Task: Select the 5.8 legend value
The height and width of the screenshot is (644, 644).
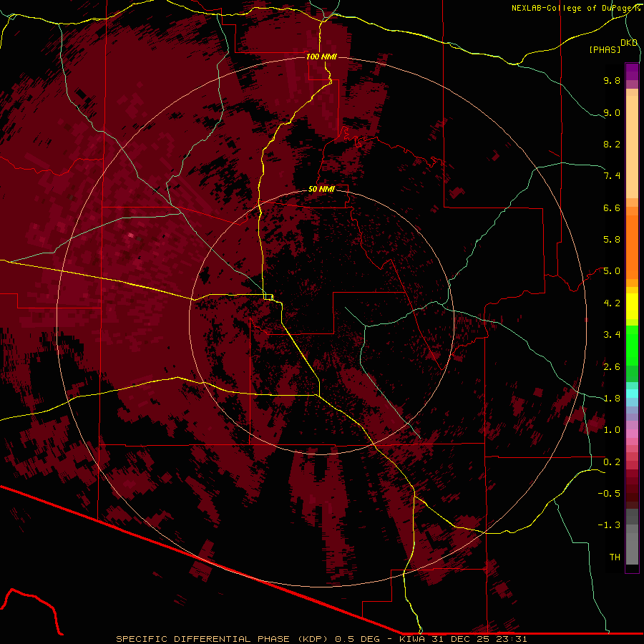Action: 612,240
